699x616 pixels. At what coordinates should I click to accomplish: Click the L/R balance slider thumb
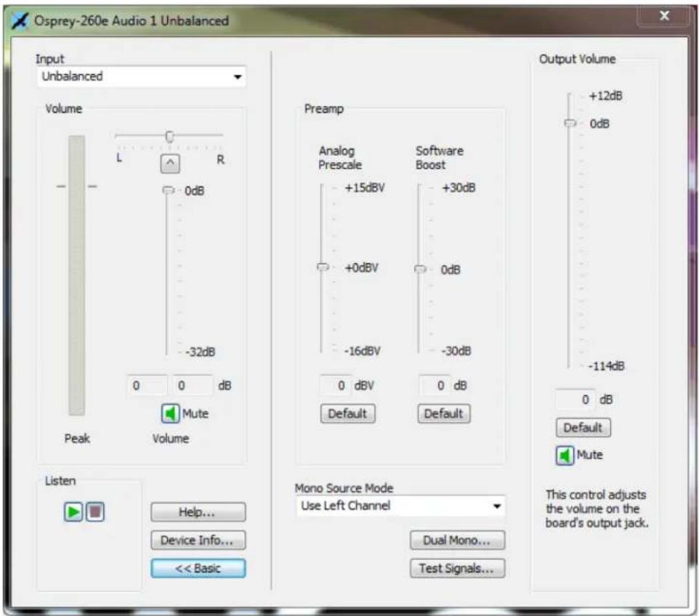(x=169, y=136)
